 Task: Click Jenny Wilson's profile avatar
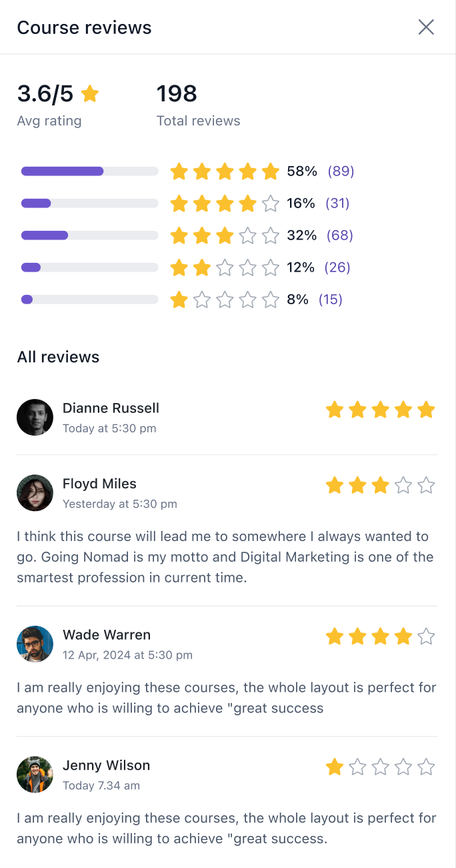click(x=35, y=775)
